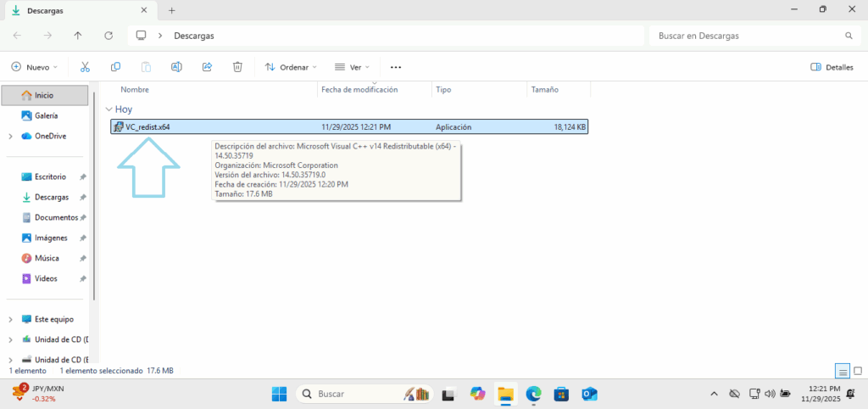This screenshot has width=868, height=409.
Task: Open Galería in sidebar
Action: pos(47,116)
